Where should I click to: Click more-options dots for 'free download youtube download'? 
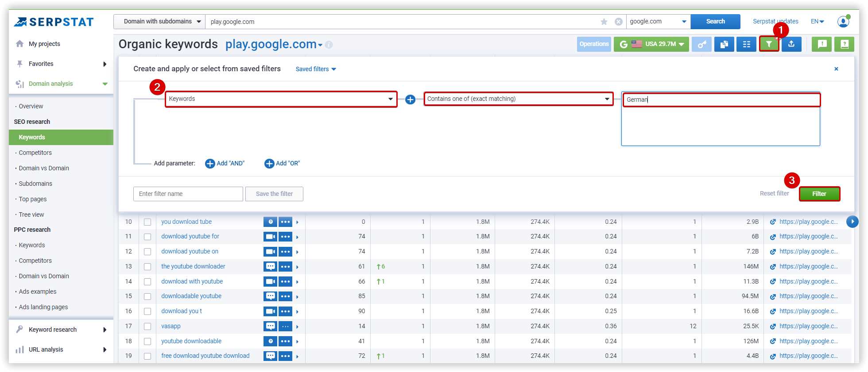[285, 356]
